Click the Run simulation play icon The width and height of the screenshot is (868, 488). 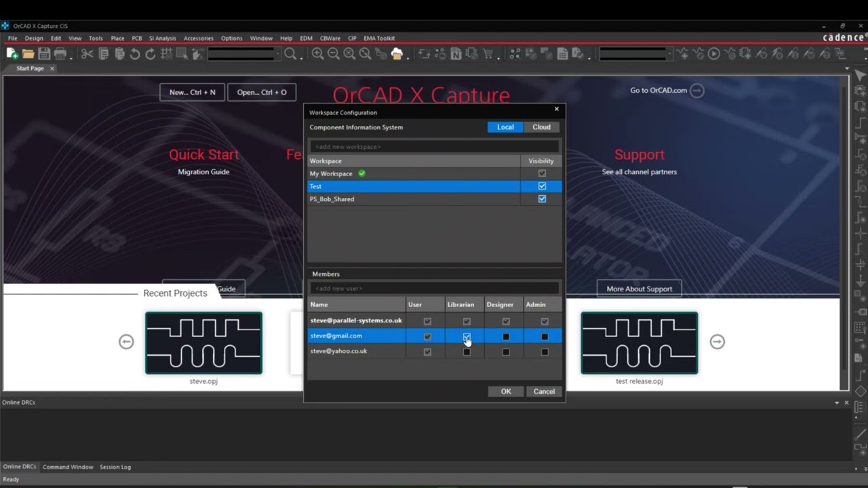pos(714,54)
